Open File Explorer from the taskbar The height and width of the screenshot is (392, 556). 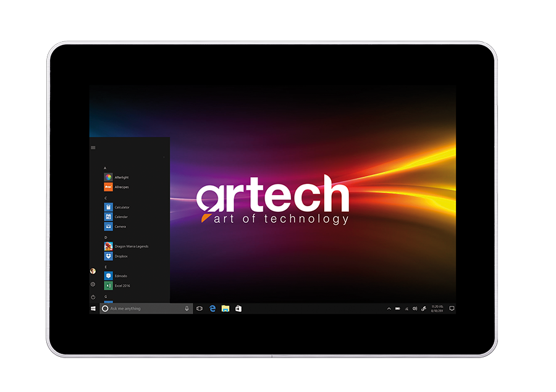tap(225, 309)
